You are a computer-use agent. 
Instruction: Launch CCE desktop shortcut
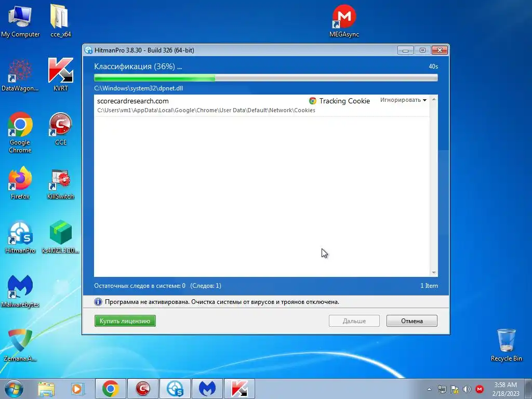click(60, 129)
